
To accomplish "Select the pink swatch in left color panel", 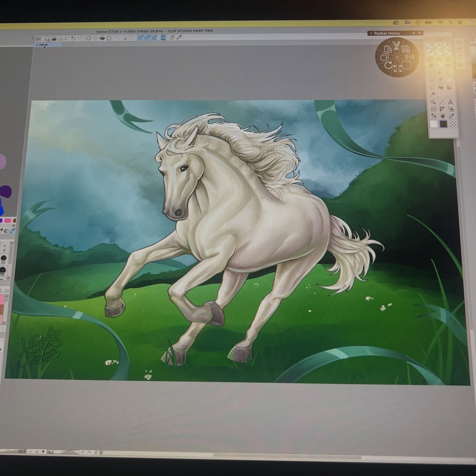I will click(8, 220).
